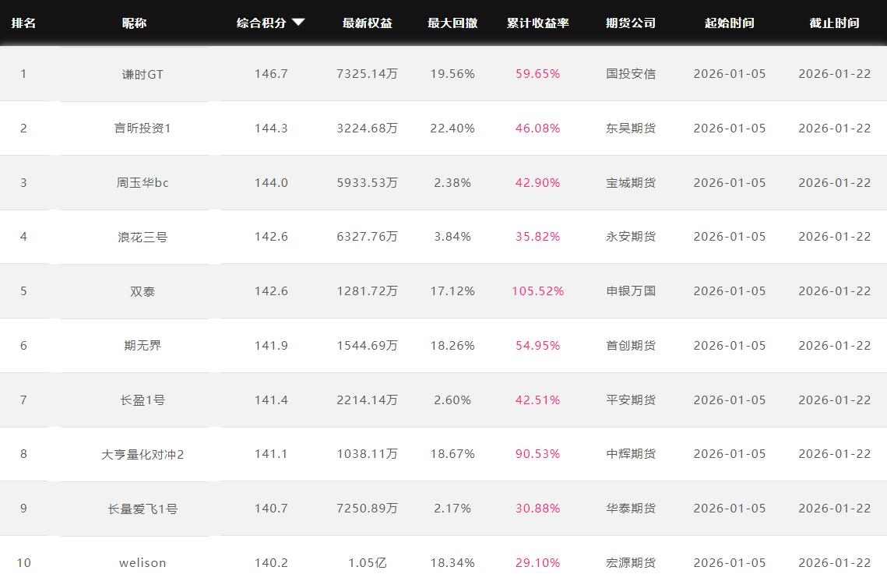887x588 pixels.
Task: Click the 双泰 nickname
Action: [x=143, y=291]
